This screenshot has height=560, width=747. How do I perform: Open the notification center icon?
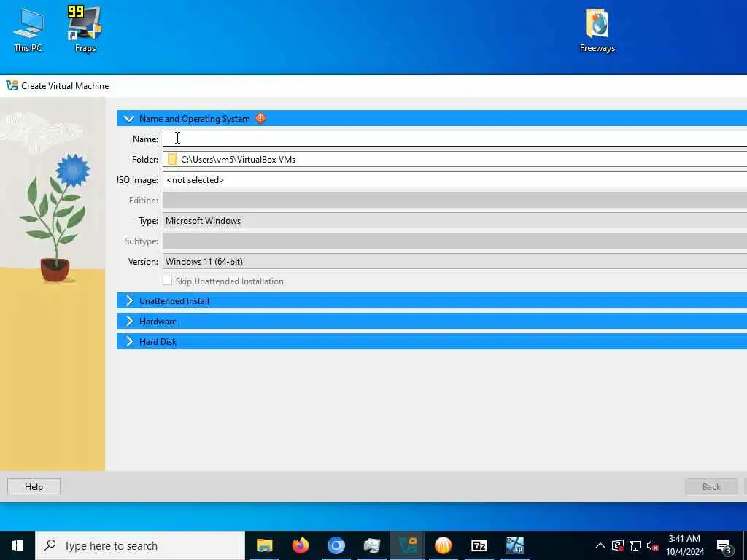pyautogui.click(x=724, y=545)
